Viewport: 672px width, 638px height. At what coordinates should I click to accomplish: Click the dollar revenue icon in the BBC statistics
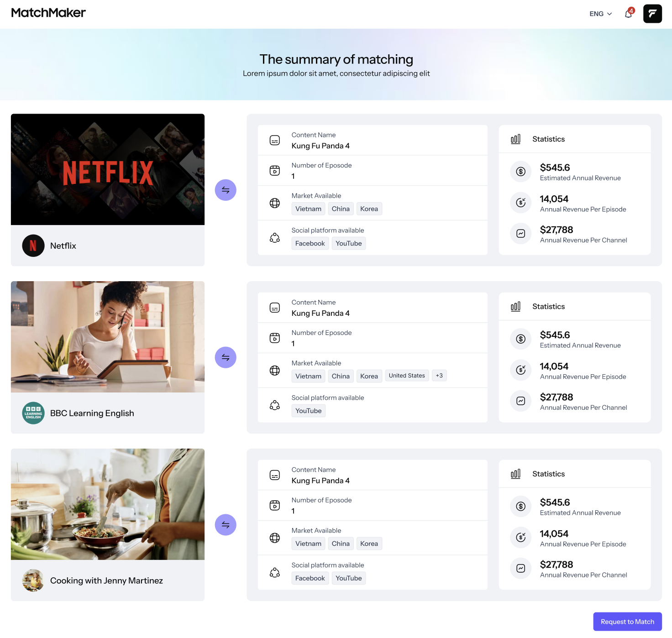521,339
